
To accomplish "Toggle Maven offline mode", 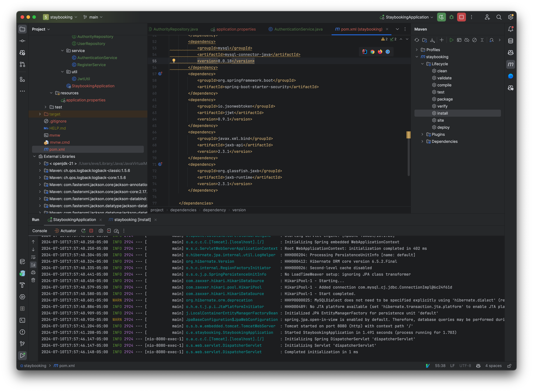I will [467, 40].
